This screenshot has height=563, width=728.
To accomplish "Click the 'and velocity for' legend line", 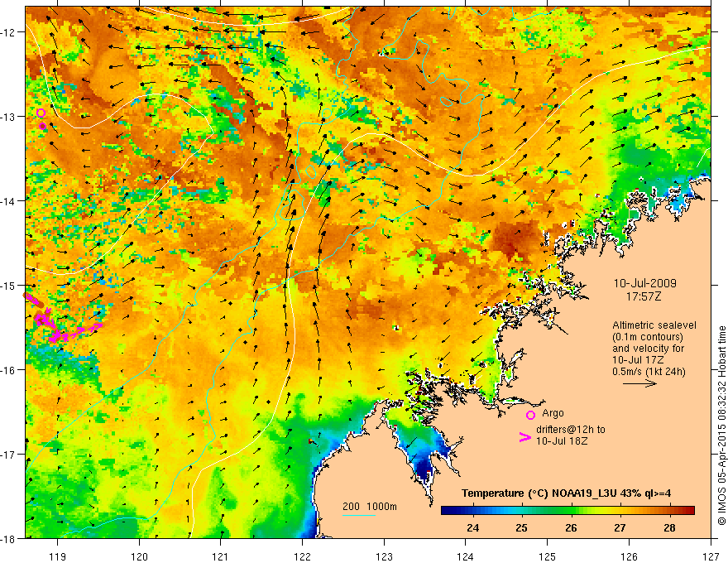I will tap(648, 349).
